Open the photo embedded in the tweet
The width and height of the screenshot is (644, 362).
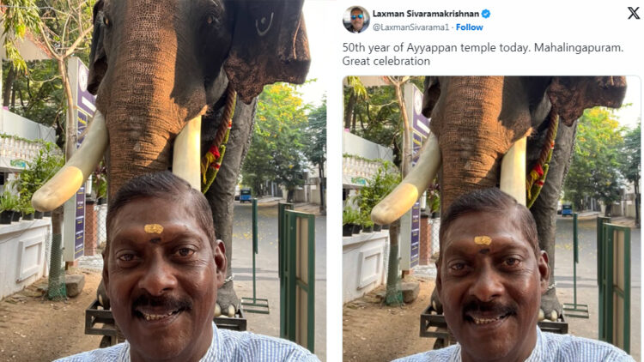492,219
